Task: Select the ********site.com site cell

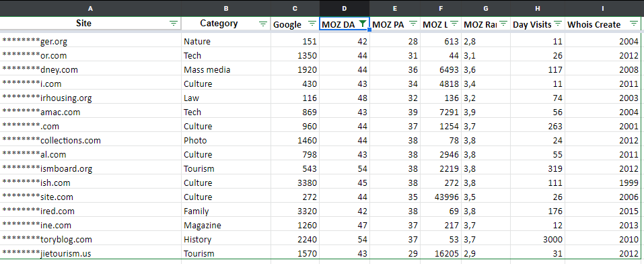Action: 90,197
